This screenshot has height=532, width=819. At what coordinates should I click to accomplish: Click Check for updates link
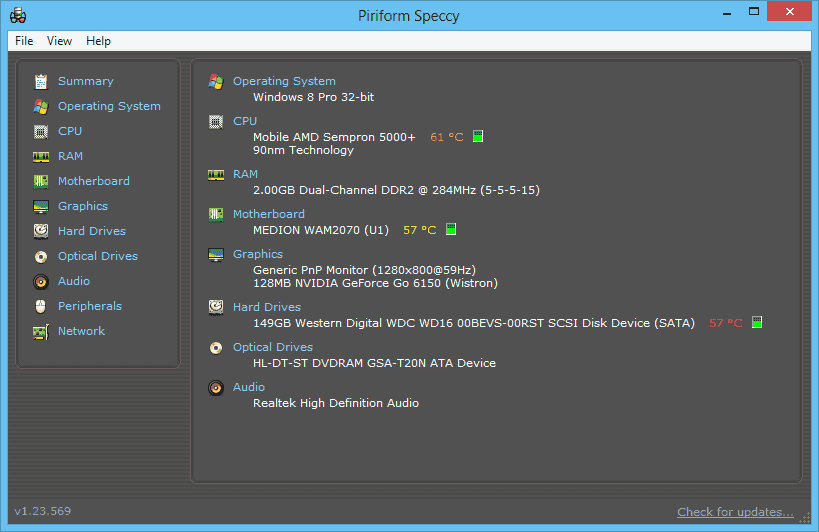pyautogui.click(x=735, y=512)
